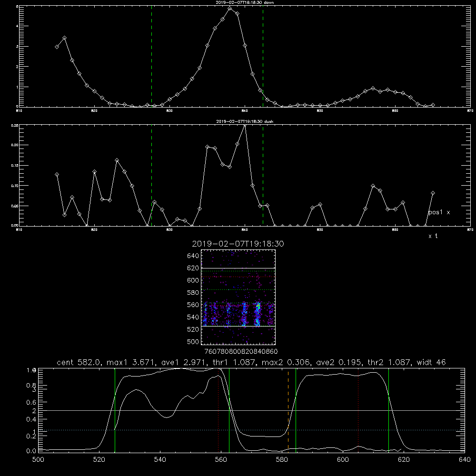Click the dawn plot y-axis label 4

(17, 26)
